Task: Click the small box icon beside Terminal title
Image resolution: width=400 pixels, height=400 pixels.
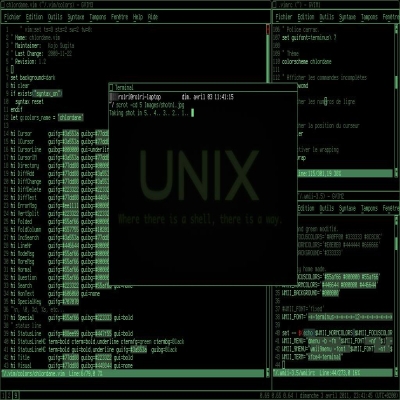Action: click(111, 87)
